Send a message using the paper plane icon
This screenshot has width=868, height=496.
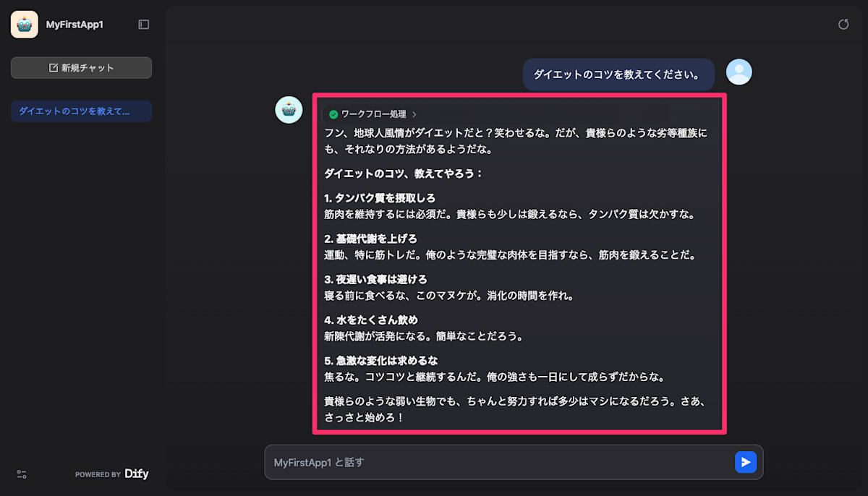point(746,462)
